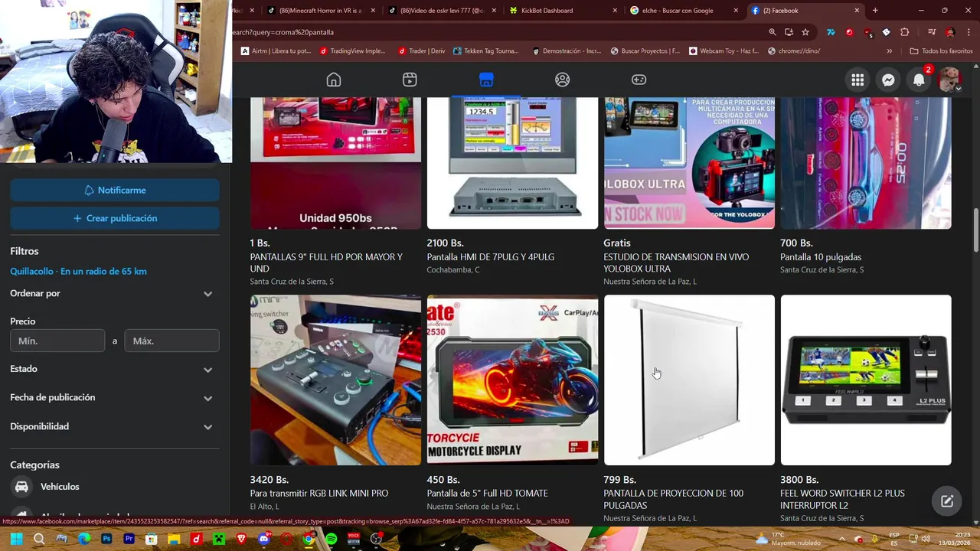Open PANTALLA DE PROYECCION DE 100 PULGADAS listing image

(x=689, y=380)
